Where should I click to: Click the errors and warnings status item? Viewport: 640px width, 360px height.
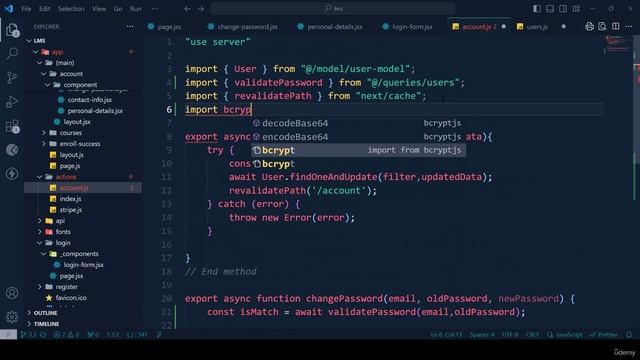pos(66,335)
